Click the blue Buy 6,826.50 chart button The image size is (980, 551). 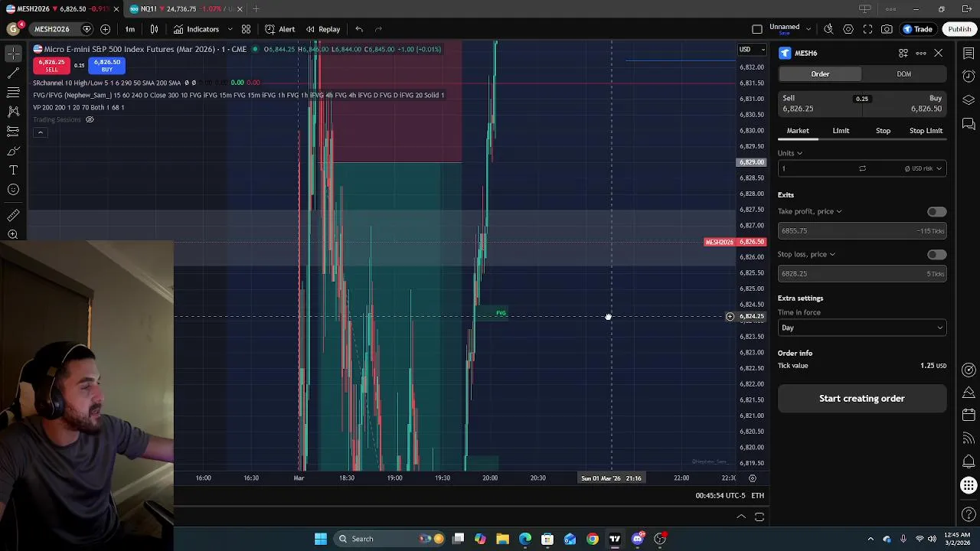(106, 65)
